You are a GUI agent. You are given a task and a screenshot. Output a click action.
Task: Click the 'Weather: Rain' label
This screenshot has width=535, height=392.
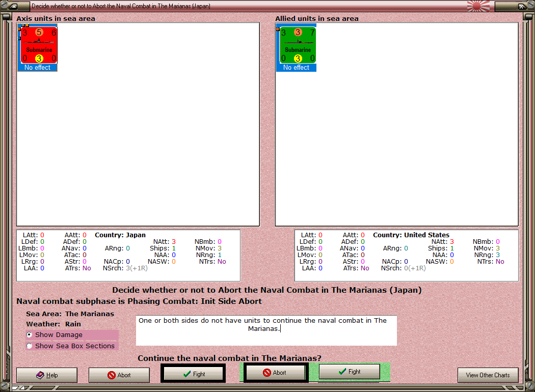coord(53,324)
